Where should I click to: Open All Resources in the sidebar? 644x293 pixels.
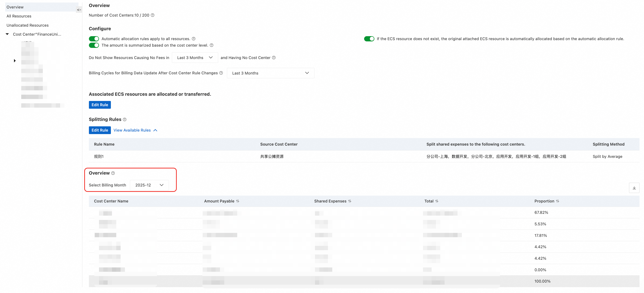point(19,16)
